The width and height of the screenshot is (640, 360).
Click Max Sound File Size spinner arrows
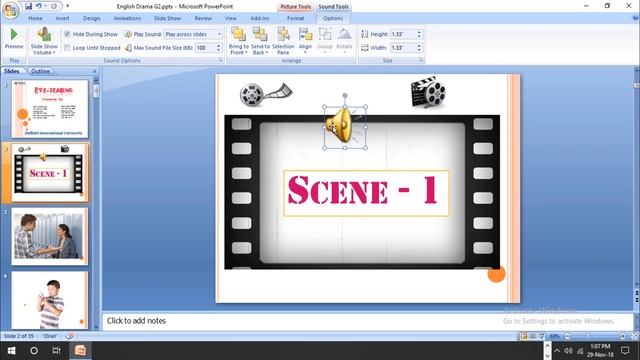tap(219, 48)
